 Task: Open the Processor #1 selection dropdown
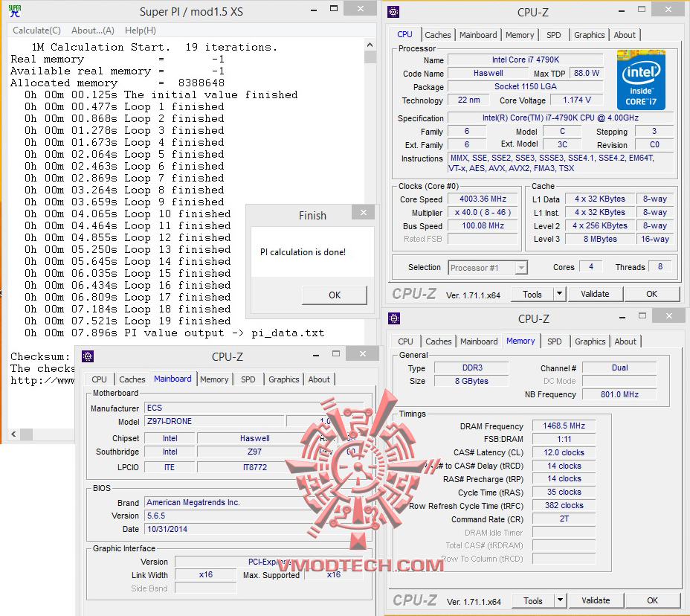(488, 268)
